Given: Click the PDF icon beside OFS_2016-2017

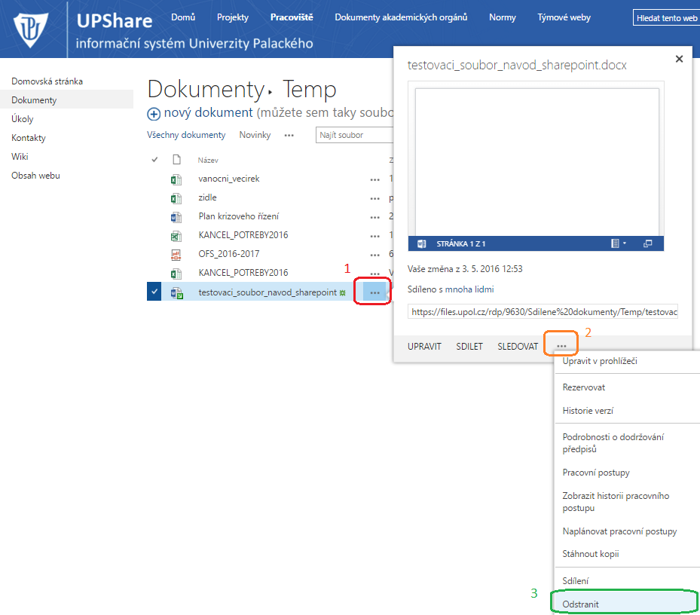Looking at the screenshot, I should [x=176, y=255].
